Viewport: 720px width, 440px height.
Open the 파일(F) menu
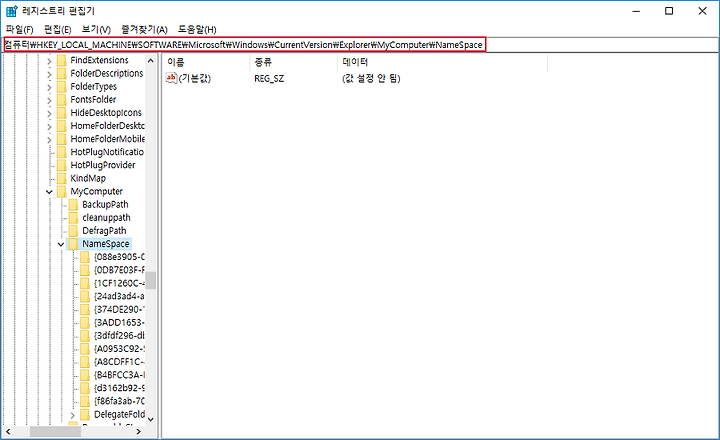pyautogui.click(x=20, y=29)
